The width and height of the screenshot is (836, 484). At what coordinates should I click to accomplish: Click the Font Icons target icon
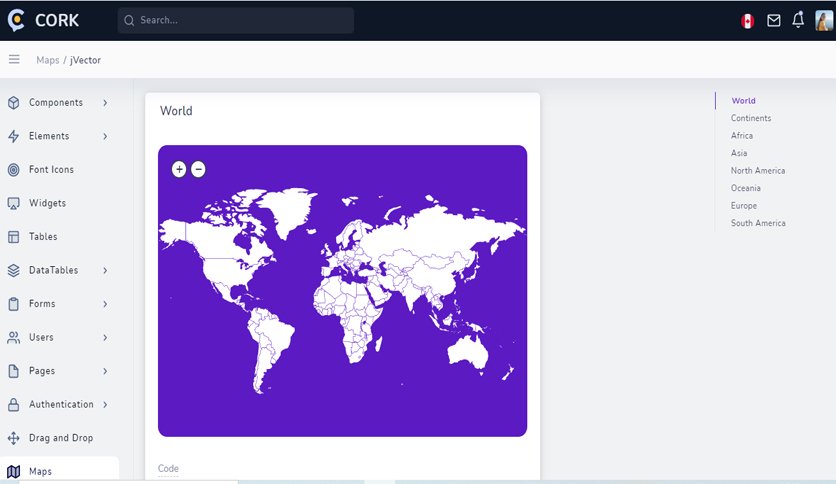click(x=14, y=170)
